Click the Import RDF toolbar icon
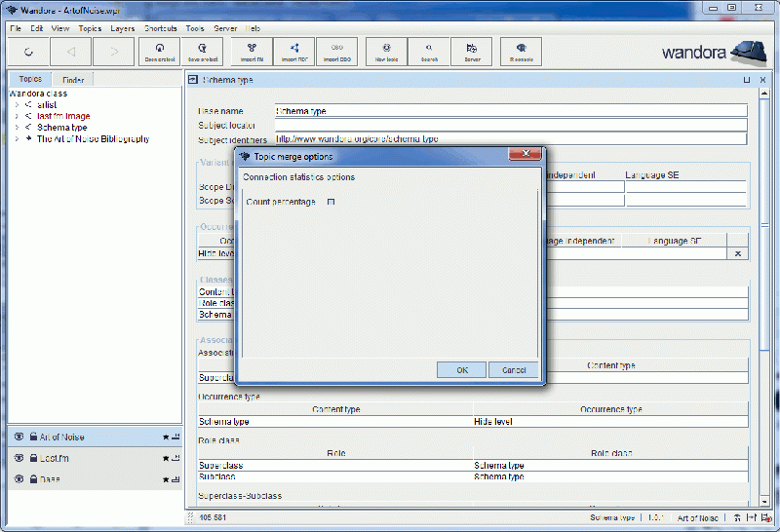The width and height of the screenshot is (780, 532). click(x=294, y=51)
